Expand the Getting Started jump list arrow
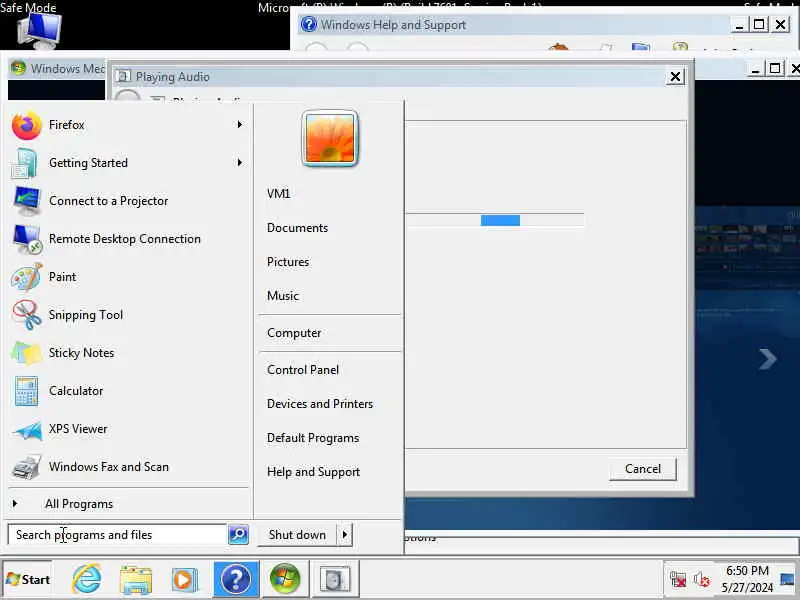 click(x=239, y=162)
